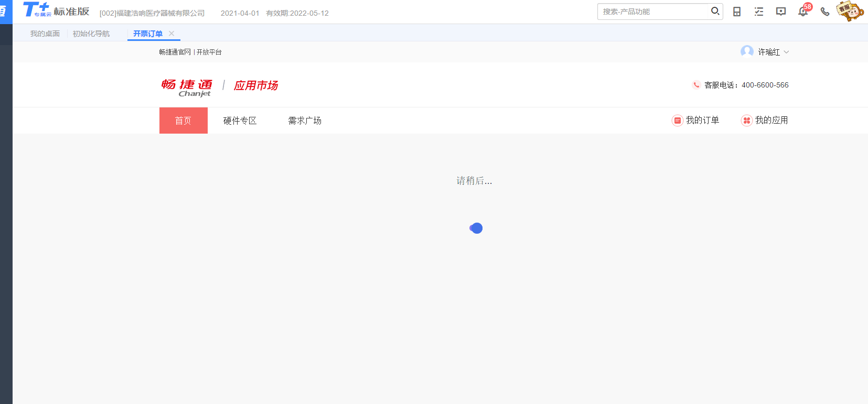Click the phone number 400-6600-566

(x=765, y=85)
